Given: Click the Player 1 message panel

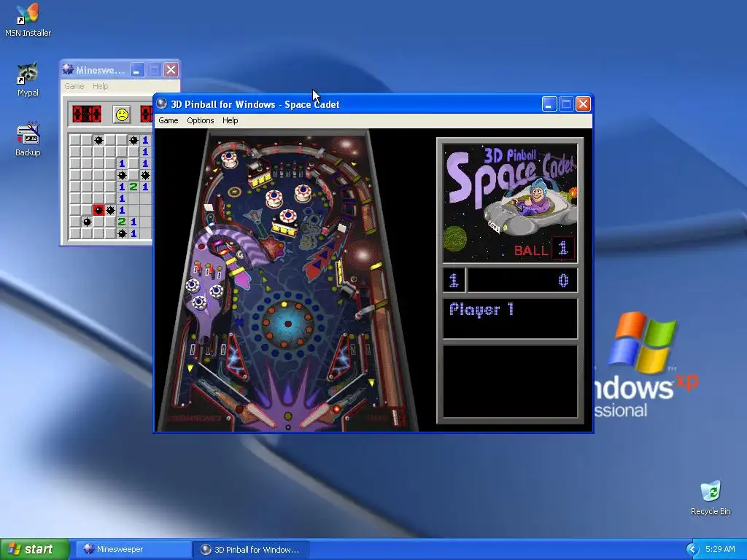Looking at the screenshot, I should click(510, 319).
